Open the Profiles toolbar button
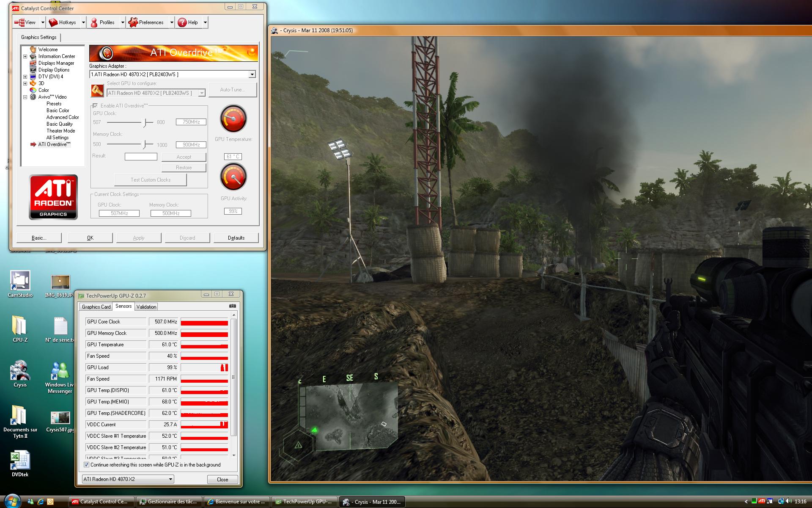This screenshot has height=508, width=812. click(x=103, y=22)
